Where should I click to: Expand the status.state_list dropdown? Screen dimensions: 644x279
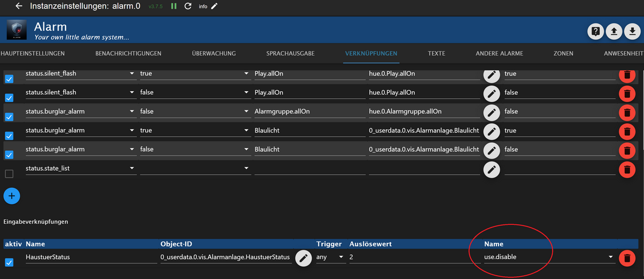pyautogui.click(x=131, y=168)
